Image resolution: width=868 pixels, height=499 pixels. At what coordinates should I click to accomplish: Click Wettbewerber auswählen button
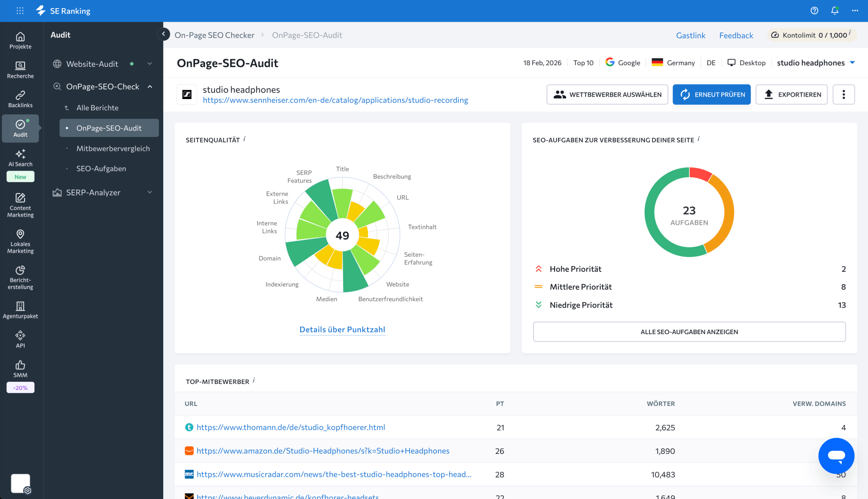tap(607, 94)
